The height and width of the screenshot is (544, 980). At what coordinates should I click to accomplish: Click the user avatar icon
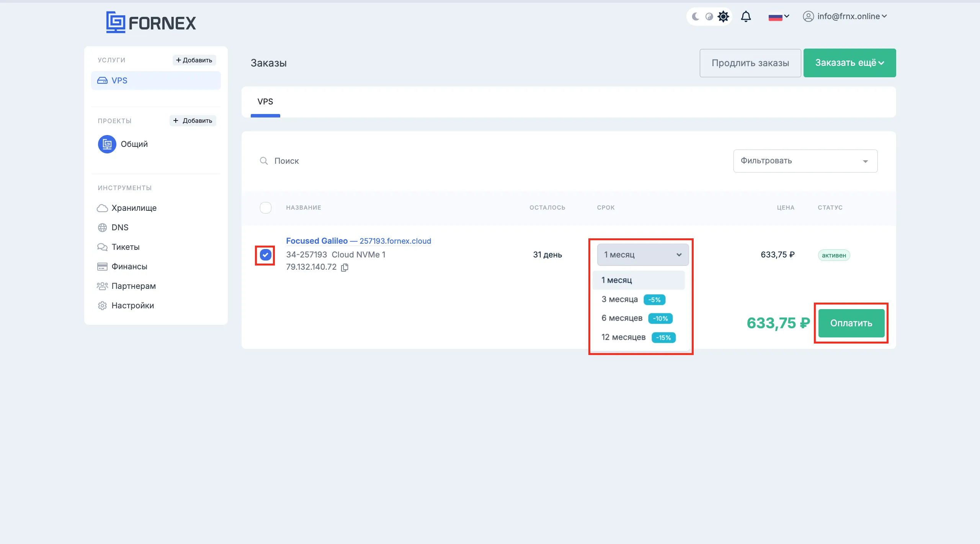click(808, 16)
